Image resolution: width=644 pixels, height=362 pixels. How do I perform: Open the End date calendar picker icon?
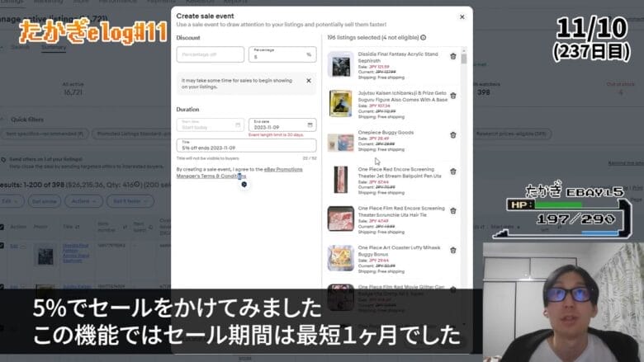click(x=310, y=125)
